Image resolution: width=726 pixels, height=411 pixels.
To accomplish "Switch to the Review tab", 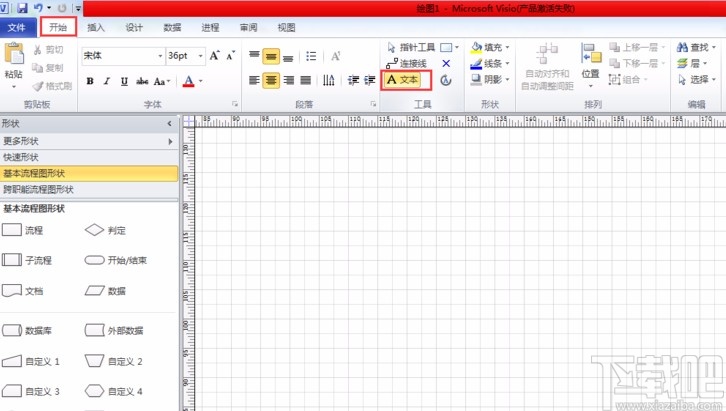I will pyautogui.click(x=248, y=27).
